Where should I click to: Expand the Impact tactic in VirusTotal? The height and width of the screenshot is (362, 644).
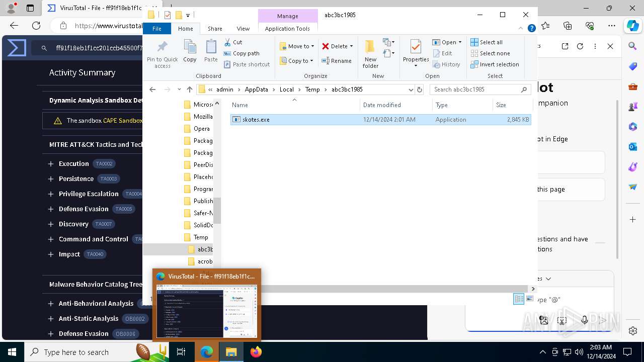pyautogui.click(x=51, y=254)
